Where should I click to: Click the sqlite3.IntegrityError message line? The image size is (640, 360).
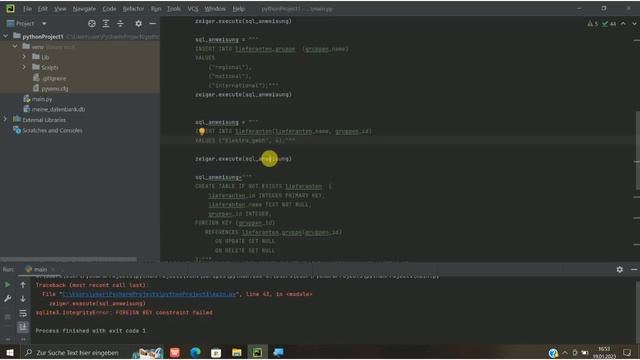124,313
